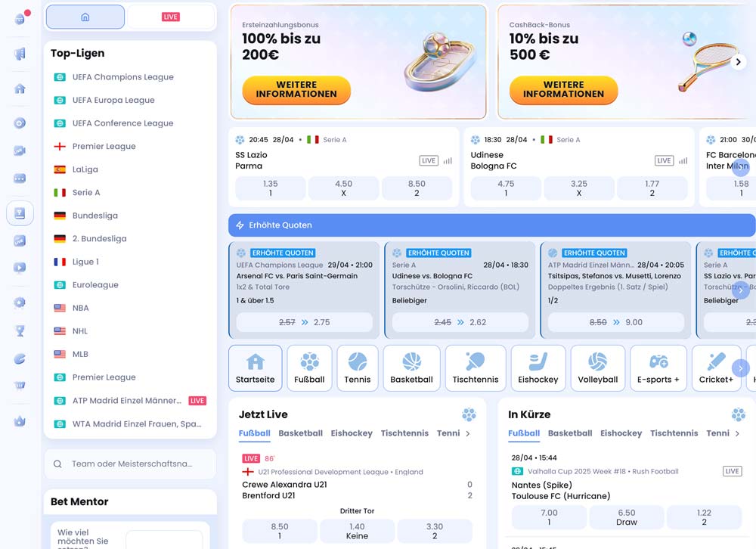
Task: Expand more sport tabs in Jetzt Live
Action: pyautogui.click(x=468, y=434)
